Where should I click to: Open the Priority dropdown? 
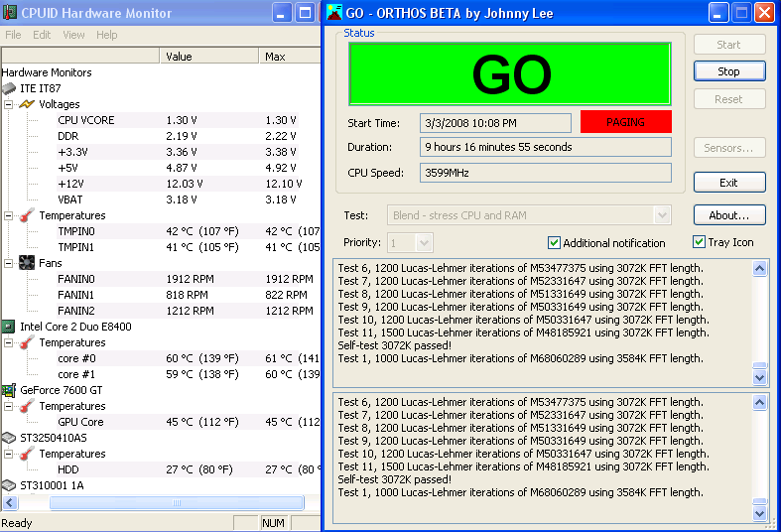coord(424,243)
